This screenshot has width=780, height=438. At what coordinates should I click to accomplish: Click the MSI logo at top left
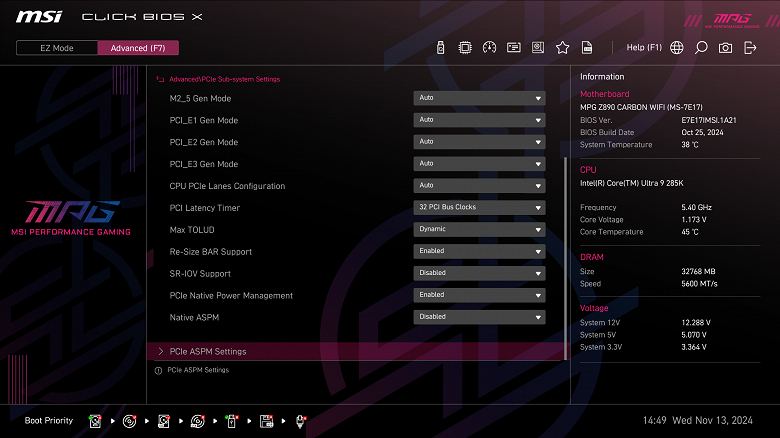click(x=39, y=17)
